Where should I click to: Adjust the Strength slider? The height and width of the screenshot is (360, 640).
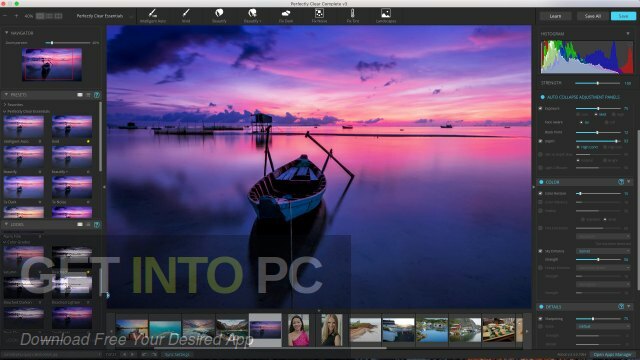598,83
